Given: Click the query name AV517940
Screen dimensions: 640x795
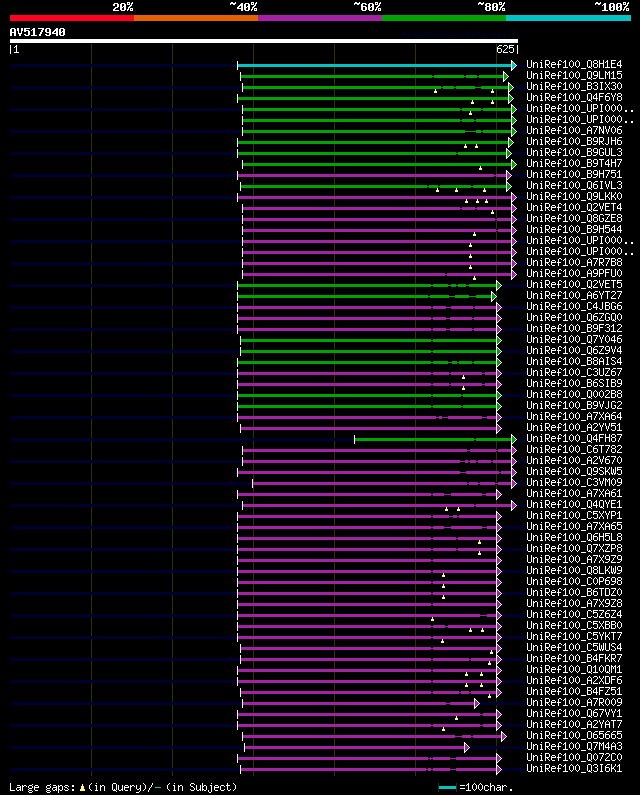Looking at the screenshot, I should pos(38,32).
